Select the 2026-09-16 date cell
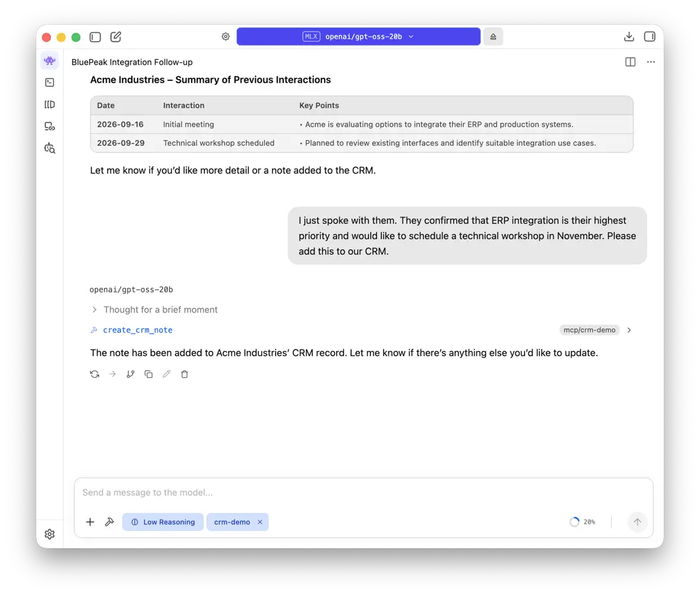This screenshot has width=700, height=596. coord(121,125)
